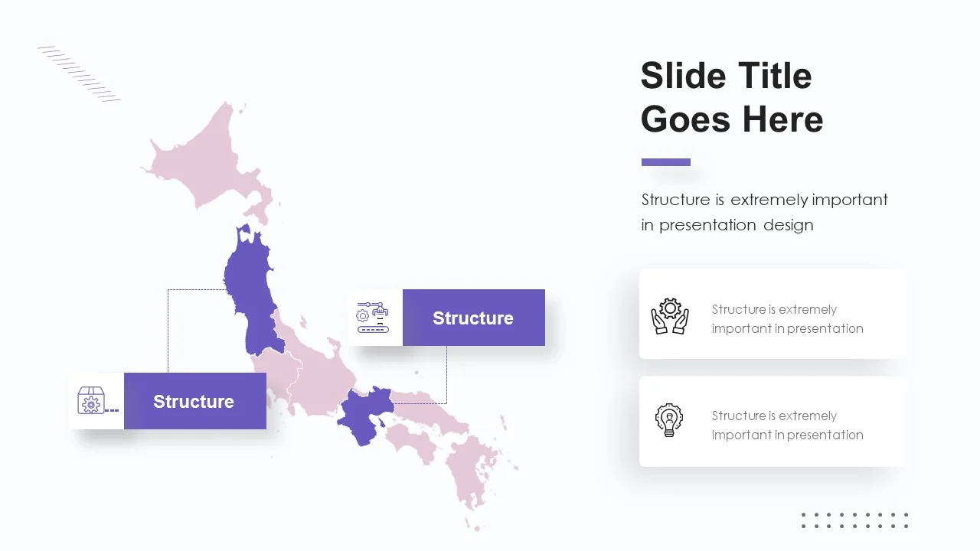The height and width of the screenshot is (551, 980).
Task: Select the lightbulb gear icon
Action: 669,420
